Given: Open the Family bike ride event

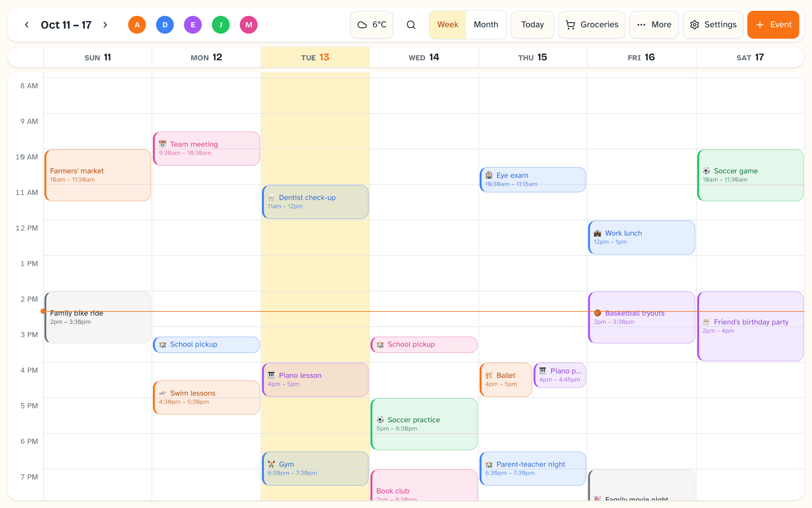Looking at the screenshot, I should coord(98,317).
